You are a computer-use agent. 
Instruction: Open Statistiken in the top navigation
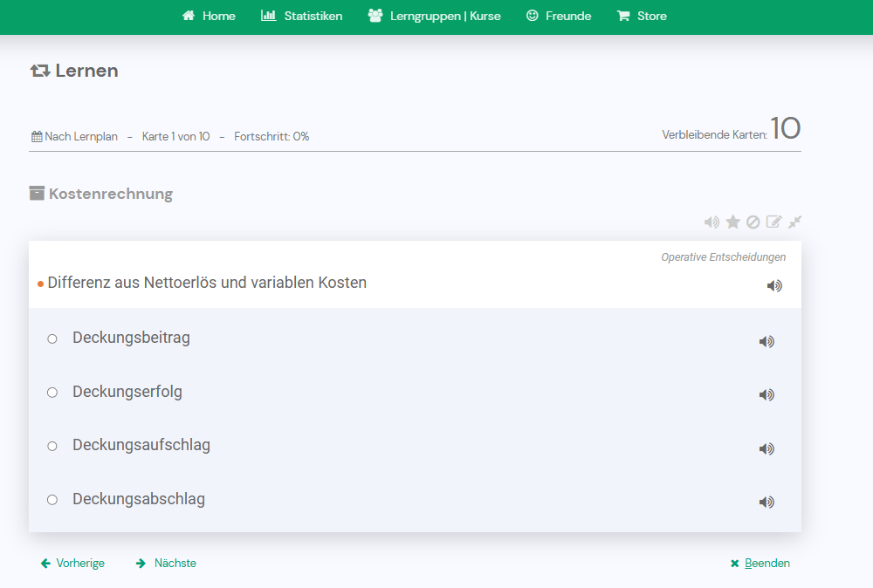(x=302, y=16)
